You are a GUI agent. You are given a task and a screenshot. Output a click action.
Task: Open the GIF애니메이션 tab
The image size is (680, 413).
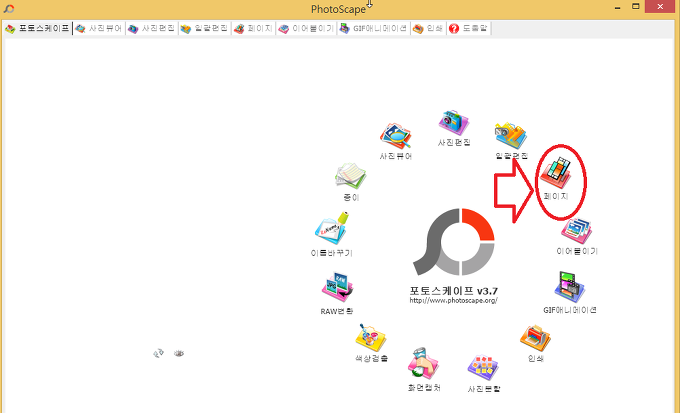(373, 29)
